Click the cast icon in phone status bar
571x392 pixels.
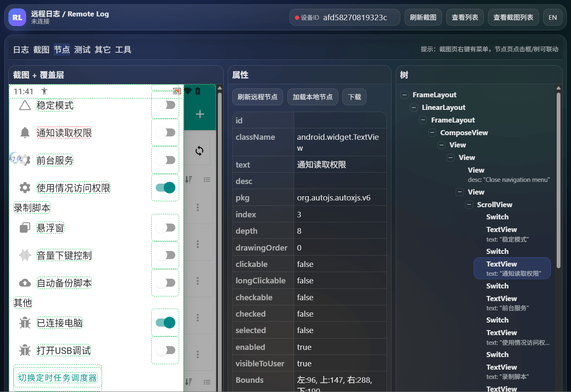tap(177, 91)
